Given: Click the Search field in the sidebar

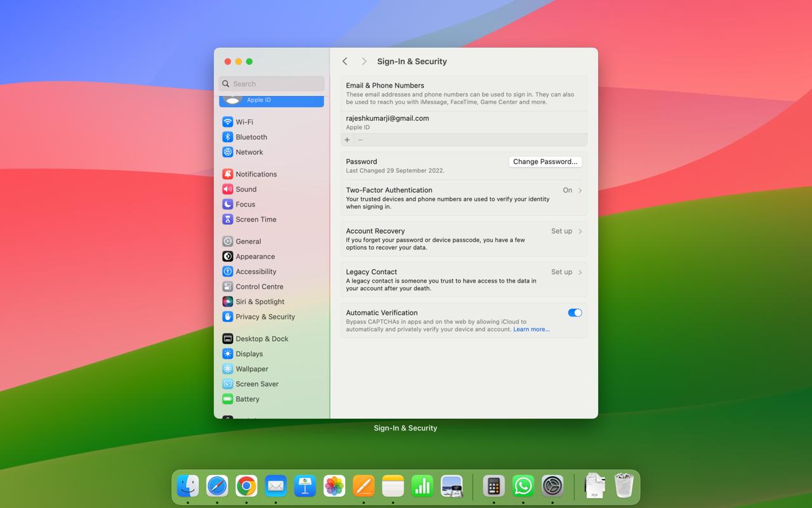Looking at the screenshot, I should pos(272,84).
